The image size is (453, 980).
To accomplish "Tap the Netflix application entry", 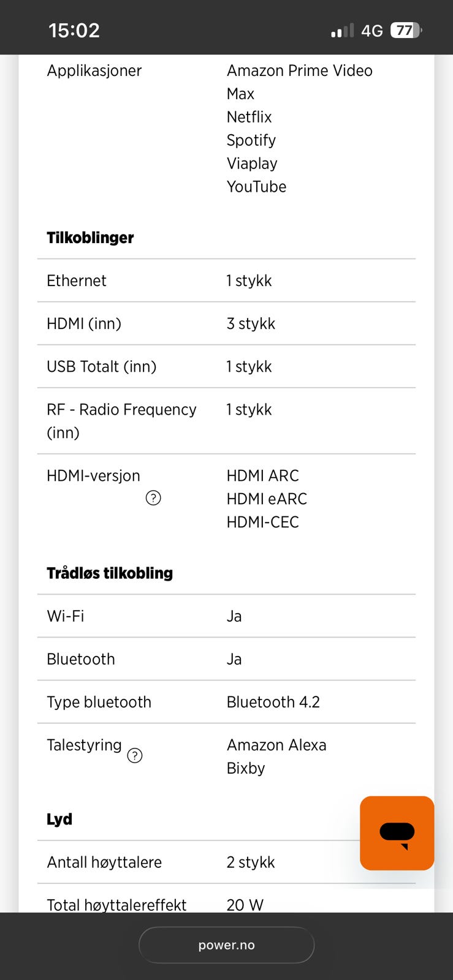I will click(249, 117).
